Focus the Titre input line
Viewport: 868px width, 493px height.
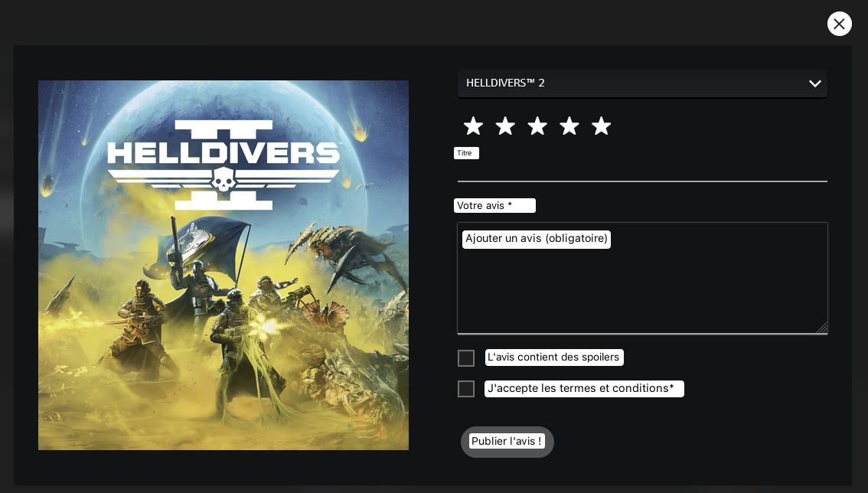(641, 171)
